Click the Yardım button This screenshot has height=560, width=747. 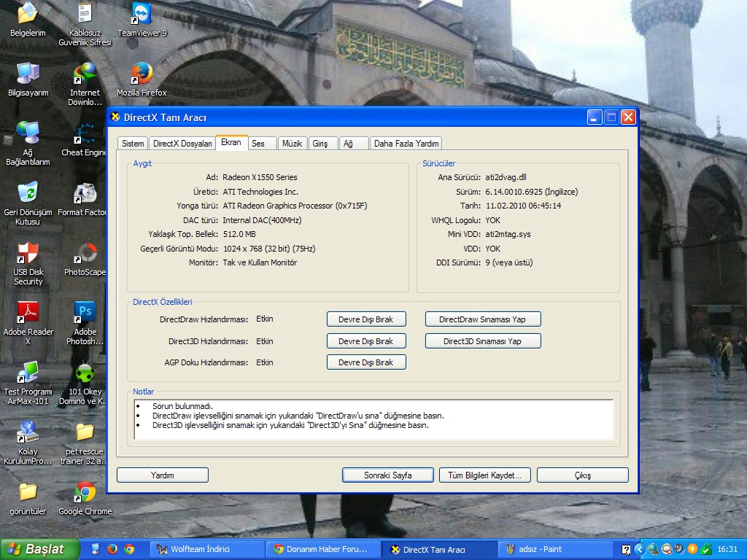(163, 475)
